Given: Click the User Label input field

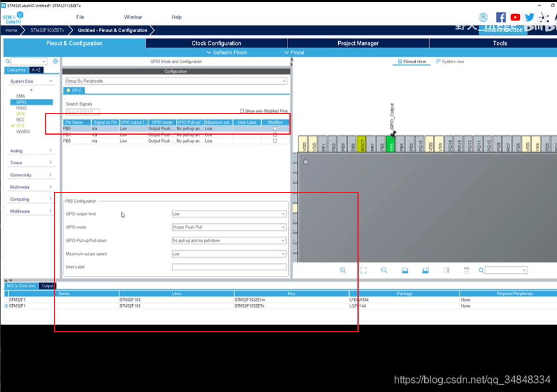Looking at the screenshot, I should [x=229, y=267].
